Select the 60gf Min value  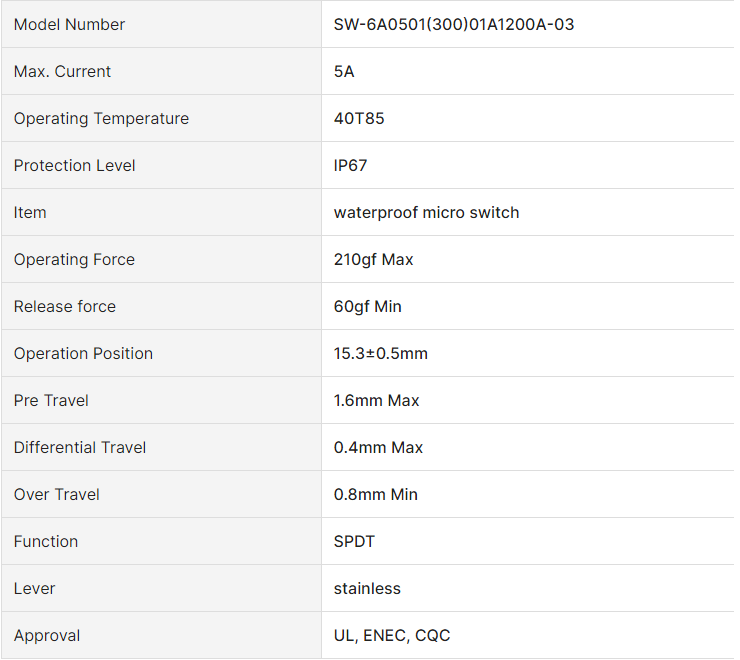click(x=367, y=307)
